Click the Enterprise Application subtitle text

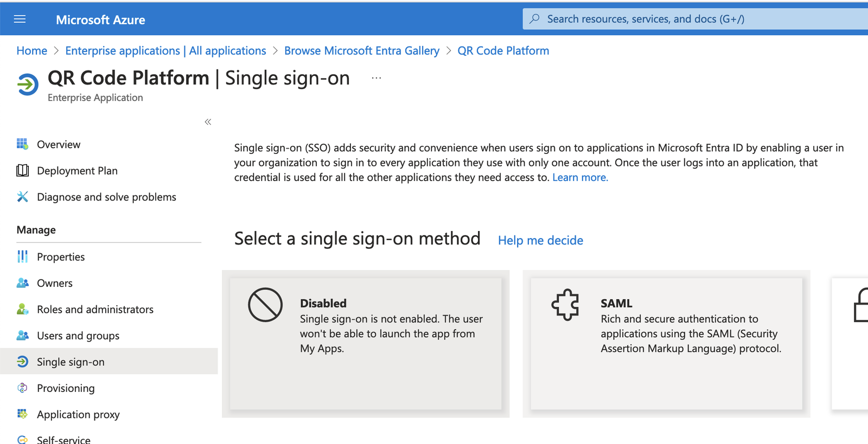(x=95, y=98)
